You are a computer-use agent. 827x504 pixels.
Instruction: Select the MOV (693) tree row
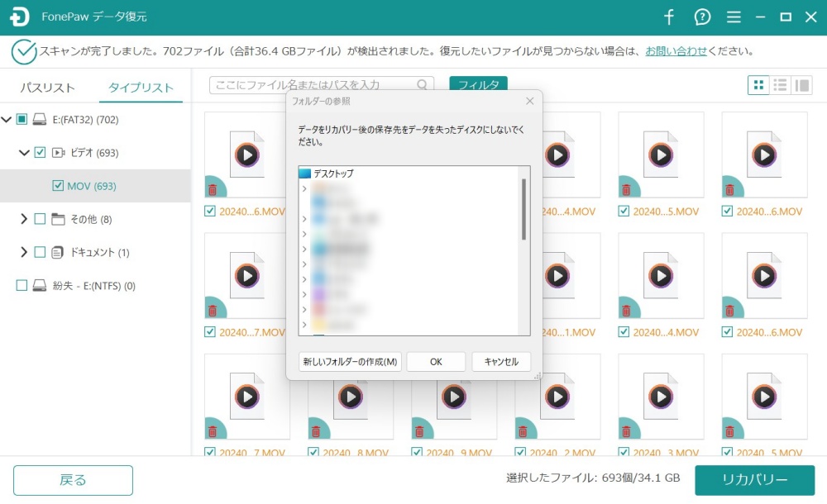tap(95, 186)
